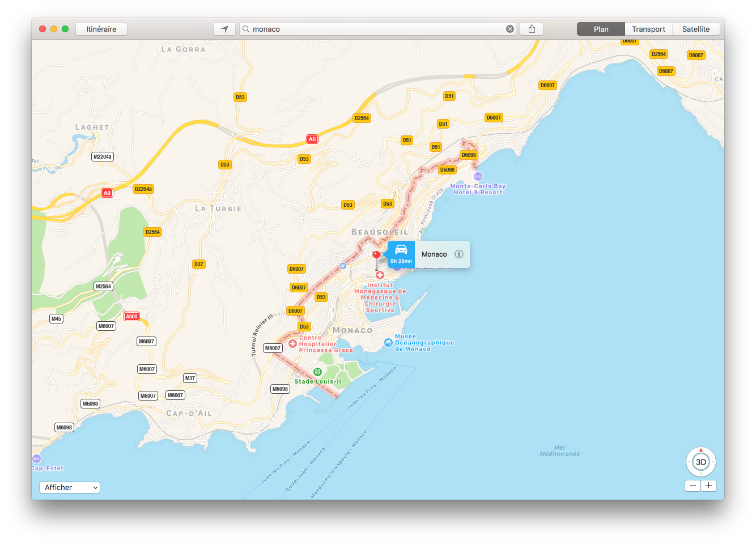Zoom in with the plus button

(708, 486)
